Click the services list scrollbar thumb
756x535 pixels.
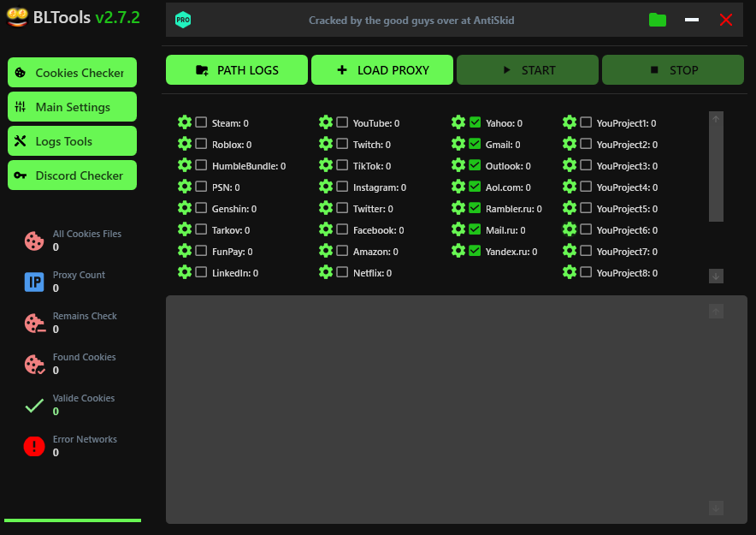click(x=716, y=173)
